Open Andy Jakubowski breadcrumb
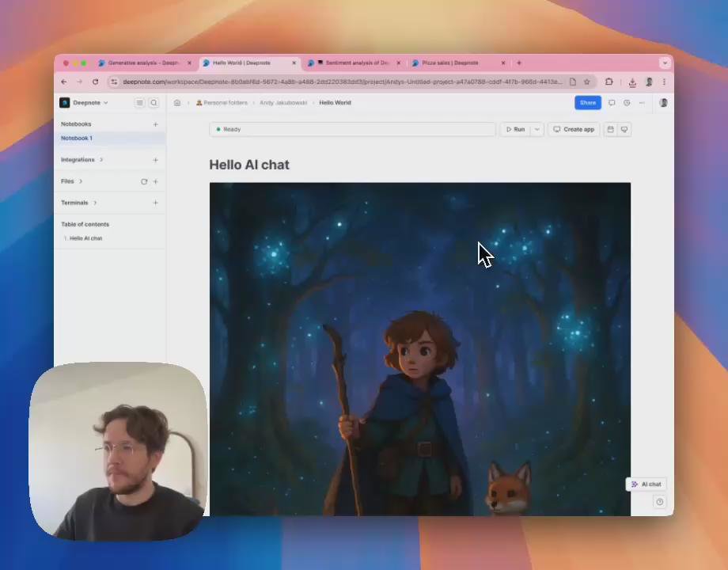 click(x=283, y=103)
